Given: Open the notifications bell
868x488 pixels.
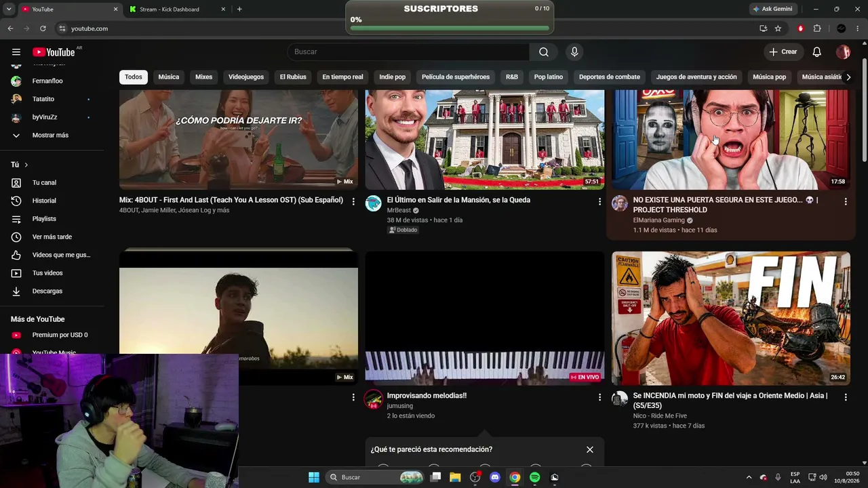Looking at the screenshot, I should tap(817, 52).
